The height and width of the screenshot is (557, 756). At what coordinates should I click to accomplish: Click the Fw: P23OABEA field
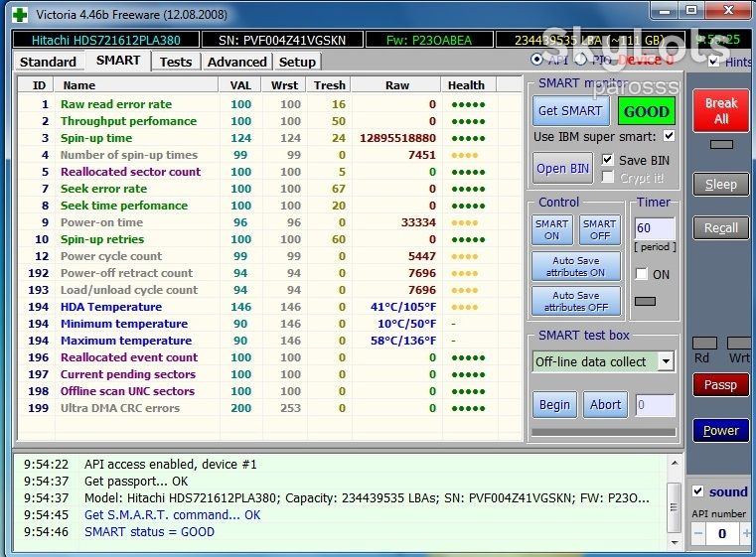tap(429, 40)
